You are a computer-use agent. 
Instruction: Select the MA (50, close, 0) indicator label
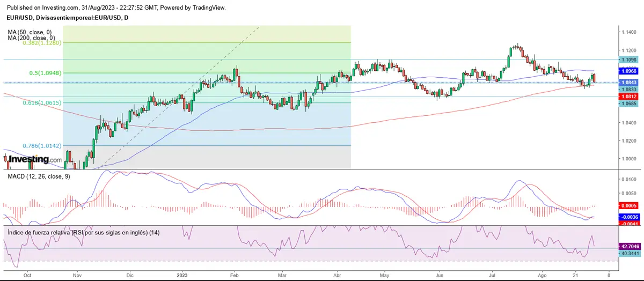[x=30, y=32]
